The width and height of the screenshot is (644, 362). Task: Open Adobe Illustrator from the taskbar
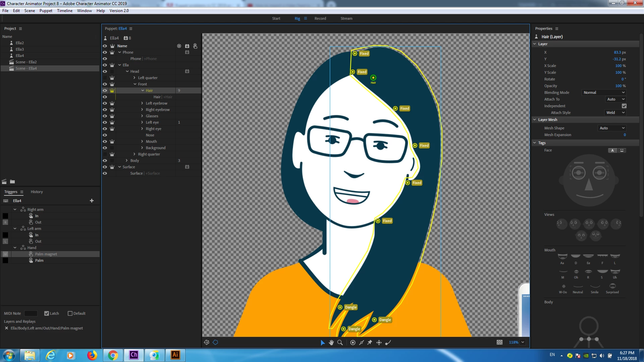pos(175,355)
